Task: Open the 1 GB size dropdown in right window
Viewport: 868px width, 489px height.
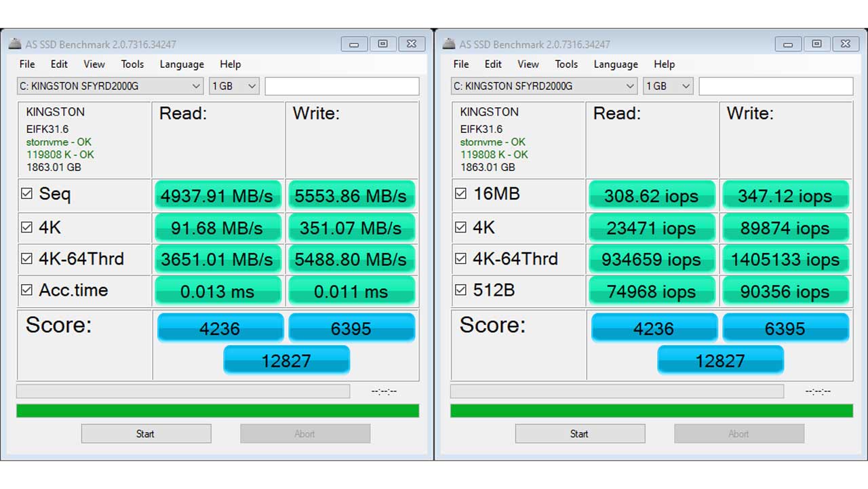Action: (x=668, y=86)
